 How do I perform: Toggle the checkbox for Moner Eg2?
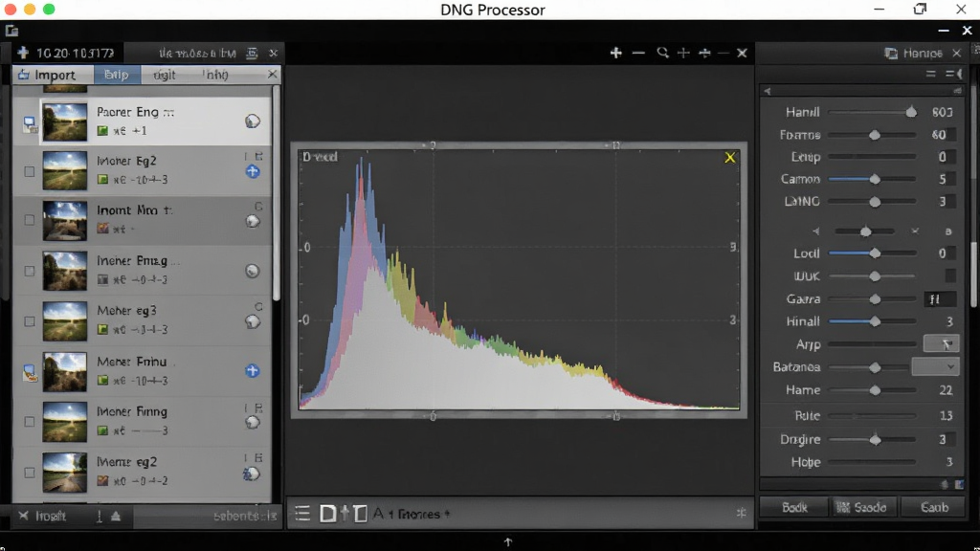30,171
